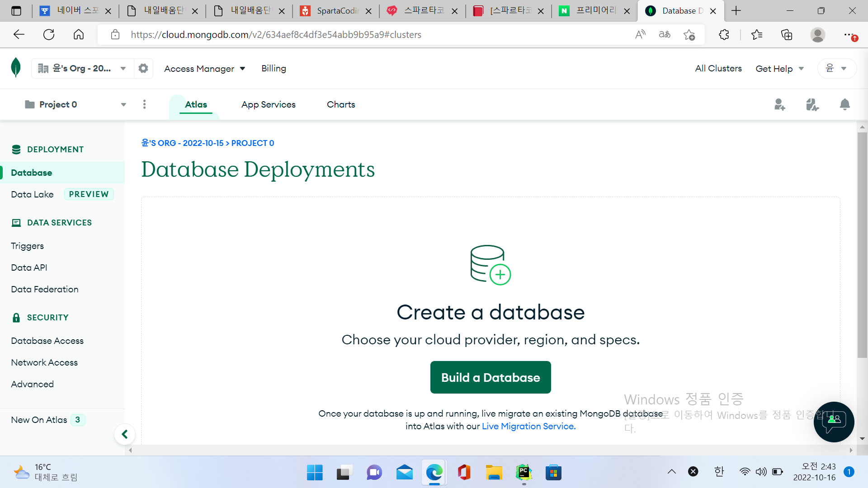This screenshot has width=868, height=488.
Task: Click the read aloud icon
Action: coord(640,34)
